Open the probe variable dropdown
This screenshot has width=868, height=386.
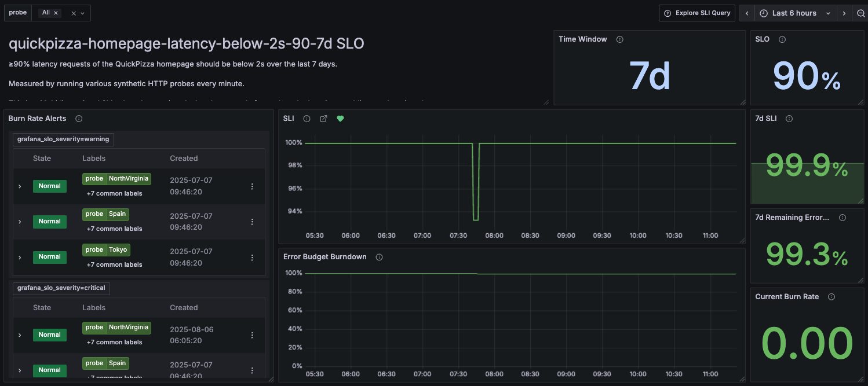point(83,13)
